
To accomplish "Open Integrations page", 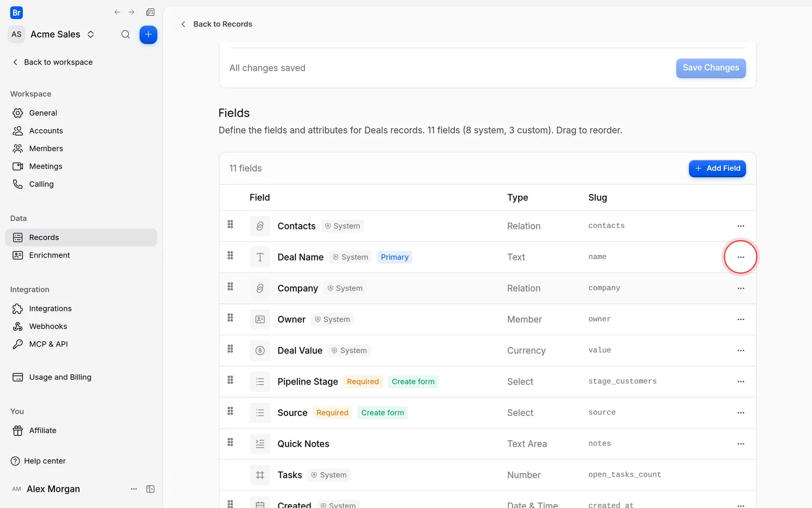I will 81,308.
